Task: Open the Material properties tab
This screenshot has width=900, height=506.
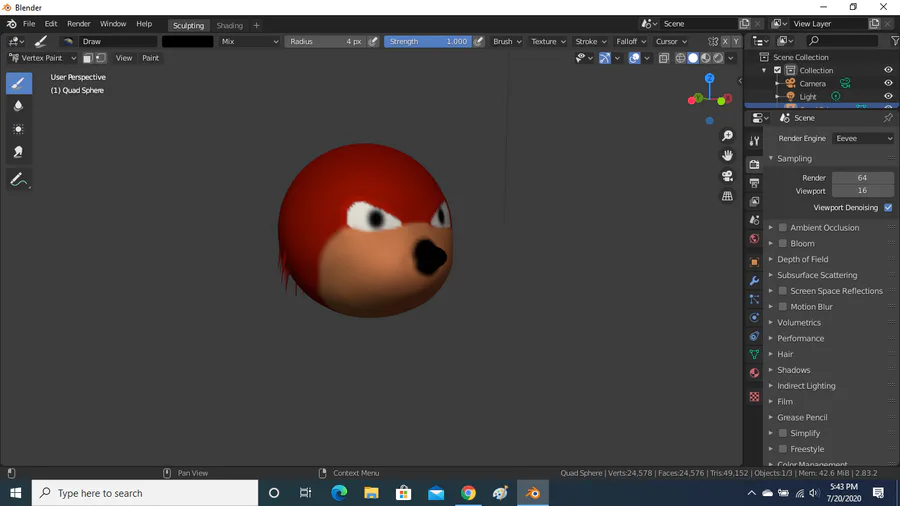Action: tap(754, 373)
